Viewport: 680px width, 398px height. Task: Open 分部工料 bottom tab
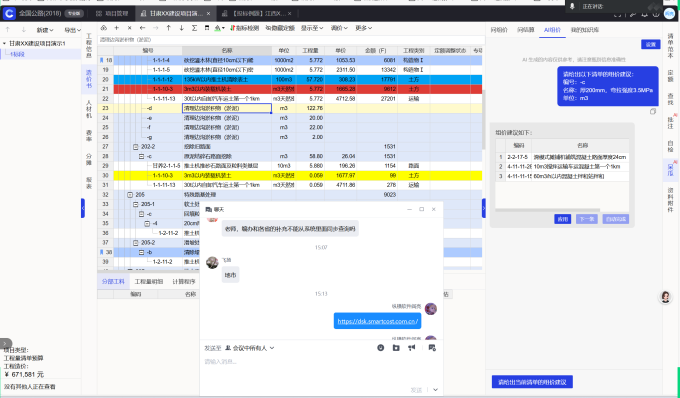(113, 281)
